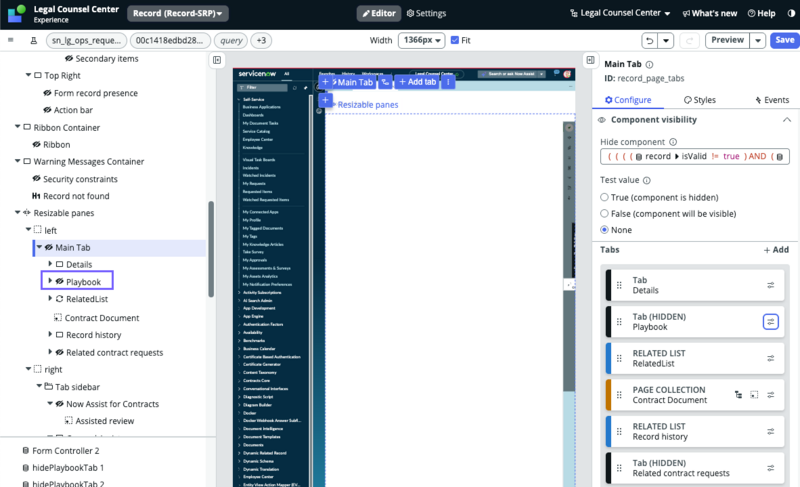Screen dimensions: 800x487
Task: Collapse the Component visibility section
Action: [x=787, y=120]
